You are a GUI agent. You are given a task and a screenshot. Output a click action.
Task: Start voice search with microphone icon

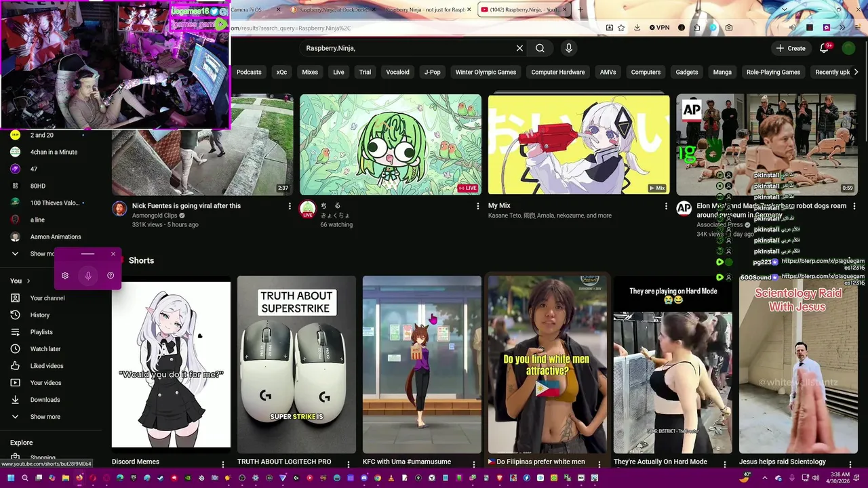569,48
